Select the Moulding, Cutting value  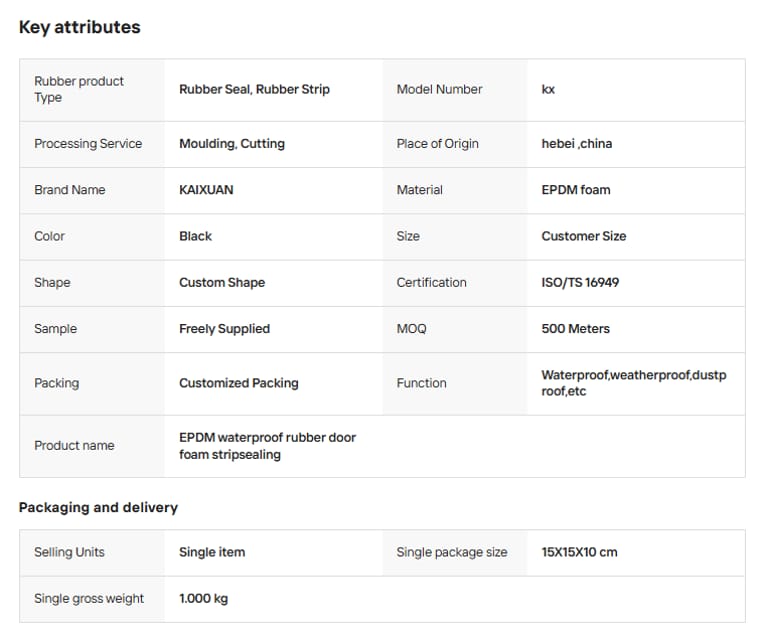click(232, 143)
